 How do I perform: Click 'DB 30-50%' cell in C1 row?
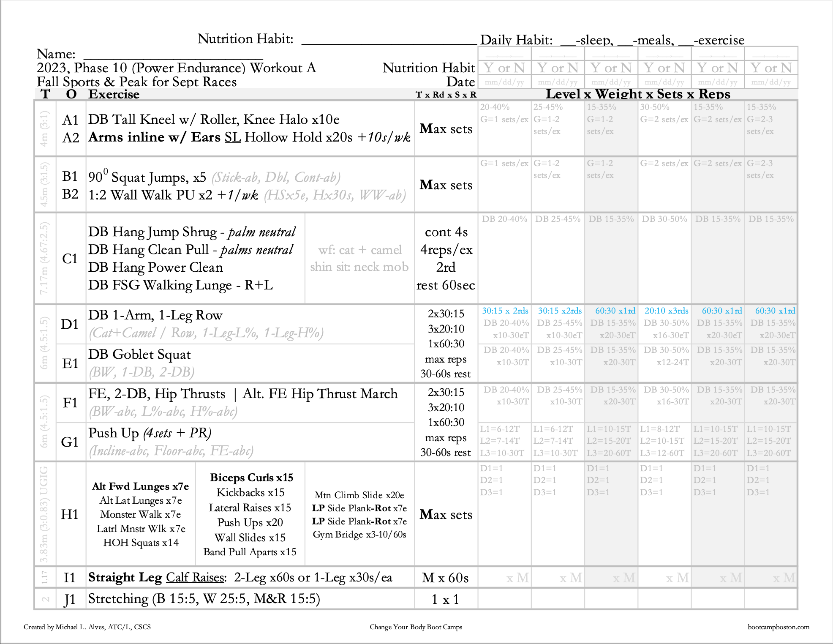[664, 219]
